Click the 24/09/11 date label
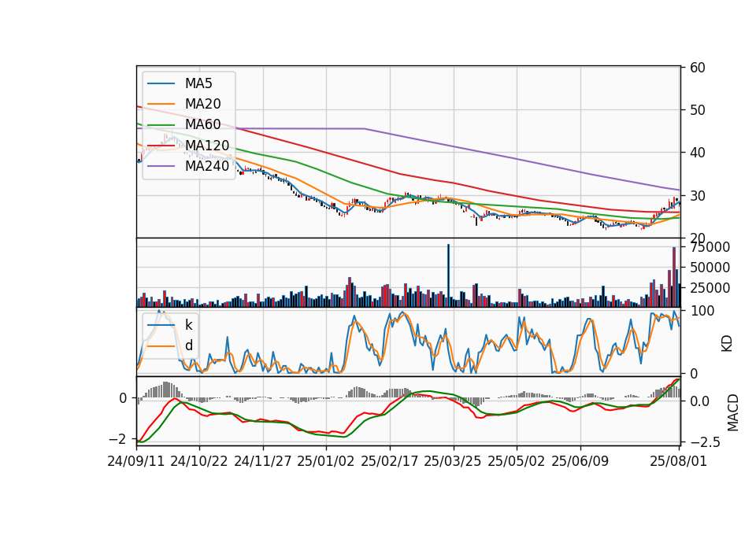 tap(136, 461)
